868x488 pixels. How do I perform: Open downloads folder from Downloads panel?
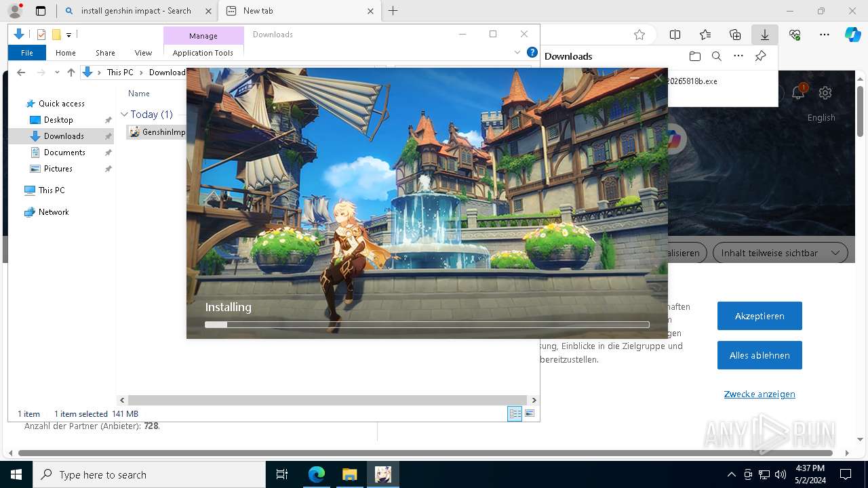click(x=694, y=56)
